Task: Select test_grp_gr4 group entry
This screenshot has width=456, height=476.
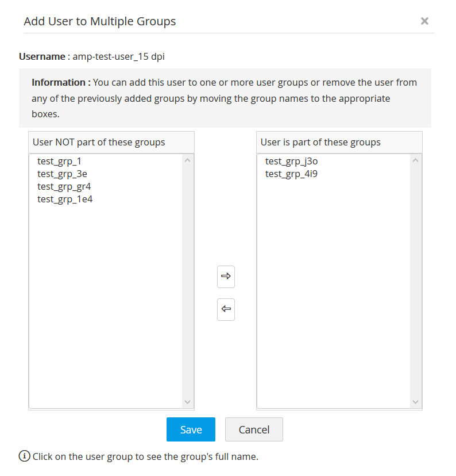Action: (x=64, y=187)
